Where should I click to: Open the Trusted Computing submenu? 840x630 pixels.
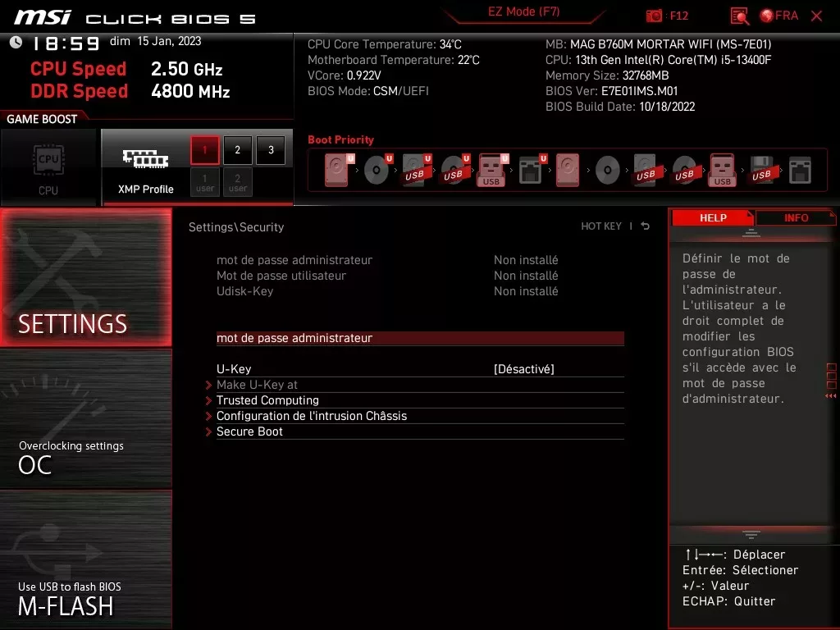[x=267, y=399]
